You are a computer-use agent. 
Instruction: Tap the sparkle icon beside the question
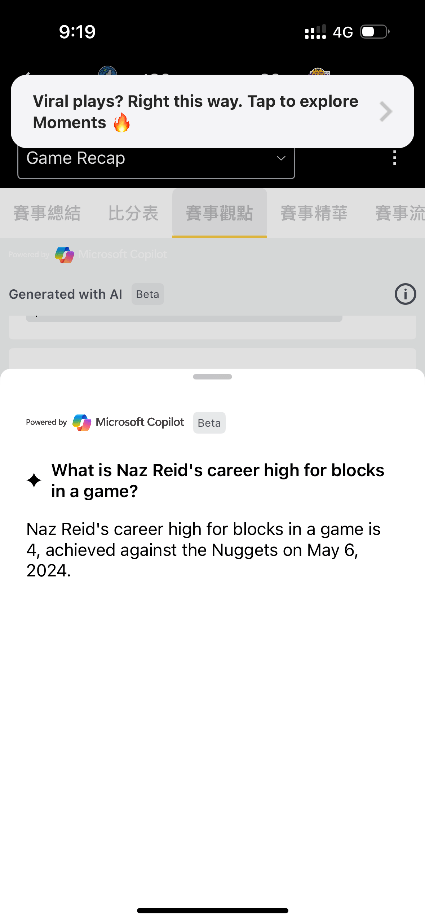(34, 480)
